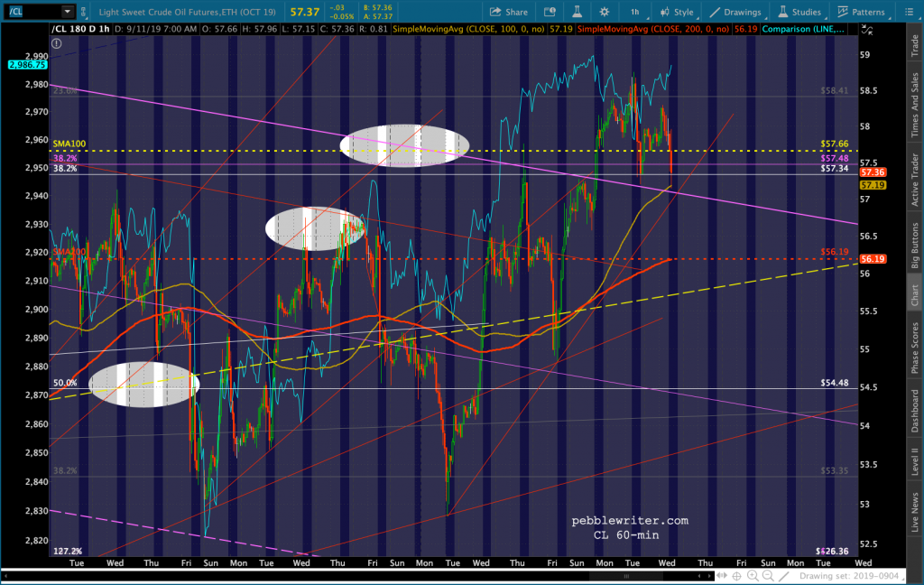
Task: Click the expand time axis icon
Action: (x=721, y=576)
